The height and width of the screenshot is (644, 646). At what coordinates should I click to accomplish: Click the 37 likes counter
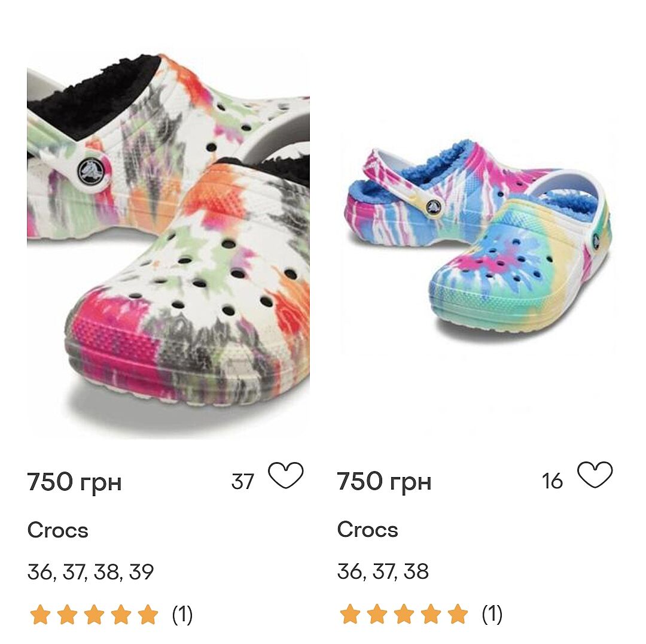coord(242,481)
